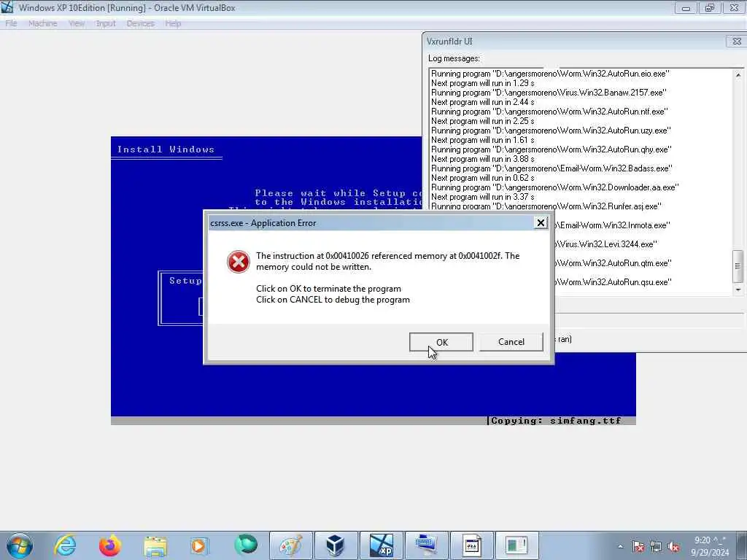Click 'Next program will run in 0.62 s'

coord(483,178)
